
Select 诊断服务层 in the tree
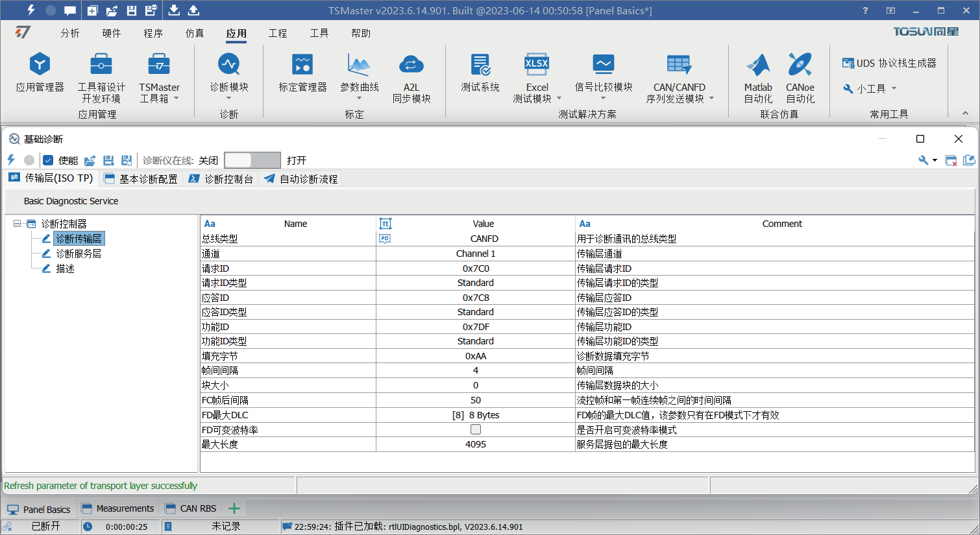click(79, 254)
